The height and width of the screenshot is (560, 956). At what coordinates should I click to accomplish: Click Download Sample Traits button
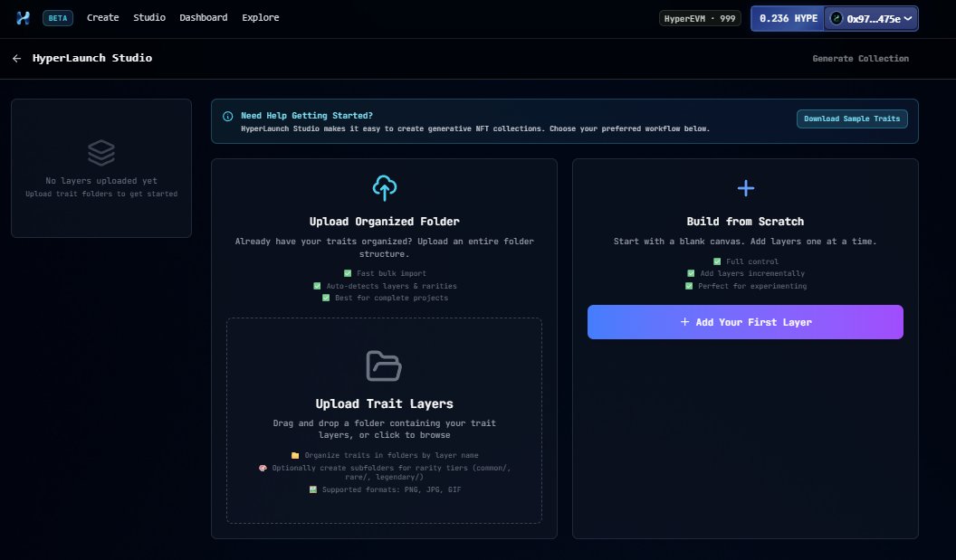pos(852,119)
